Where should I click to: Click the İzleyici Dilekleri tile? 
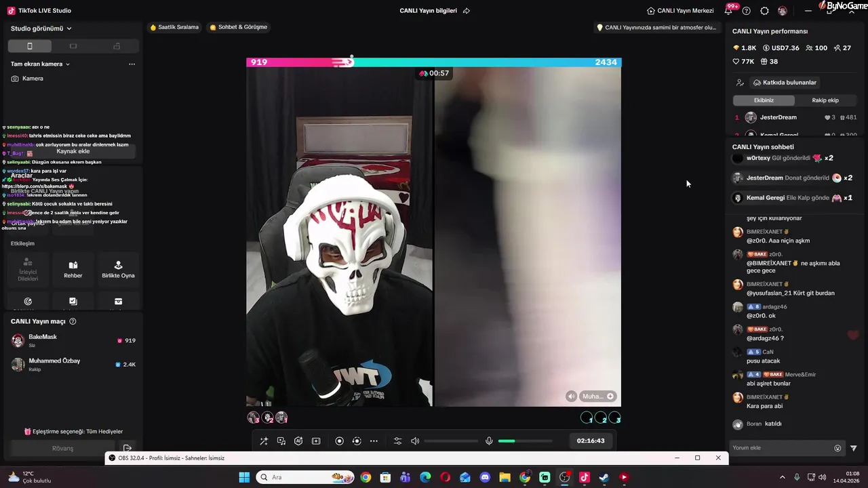pyautogui.click(x=28, y=269)
